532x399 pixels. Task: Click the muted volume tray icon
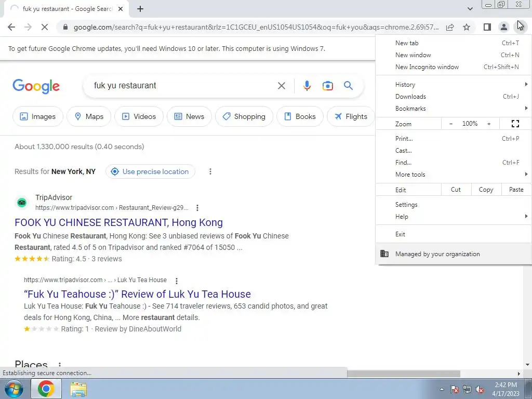pyautogui.click(x=480, y=390)
